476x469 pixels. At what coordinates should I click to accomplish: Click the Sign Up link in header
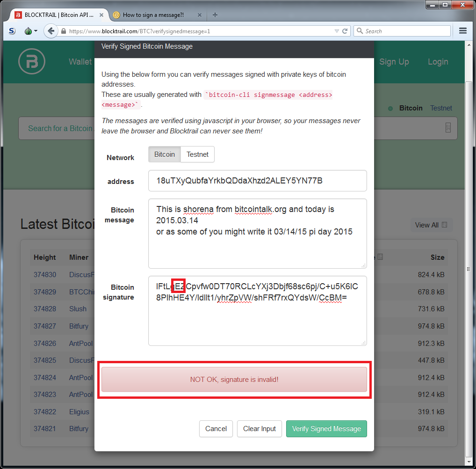pyautogui.click(x=394, y=62)
